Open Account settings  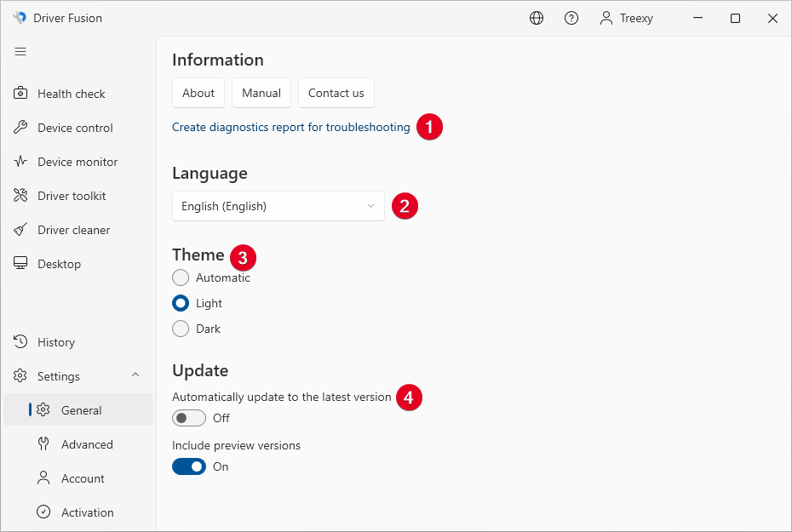tap(78, 478)
